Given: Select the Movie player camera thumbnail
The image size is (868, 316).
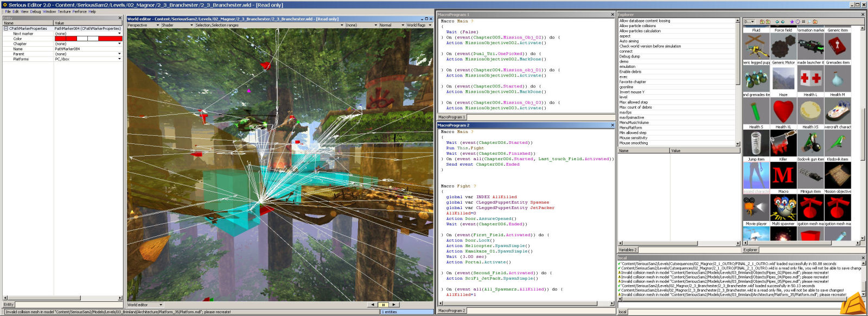Looking at the screenshot, I should click(x=756, y=208).
